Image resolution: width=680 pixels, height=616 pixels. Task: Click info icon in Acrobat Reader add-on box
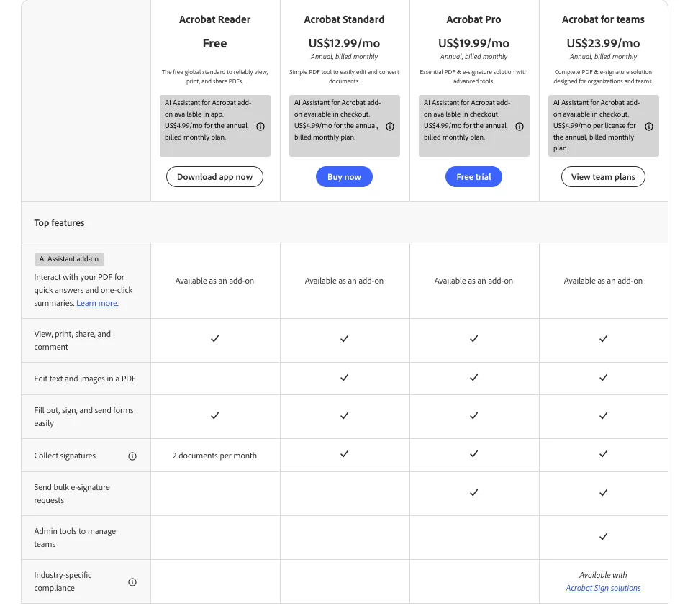click(x=260, y=127)
